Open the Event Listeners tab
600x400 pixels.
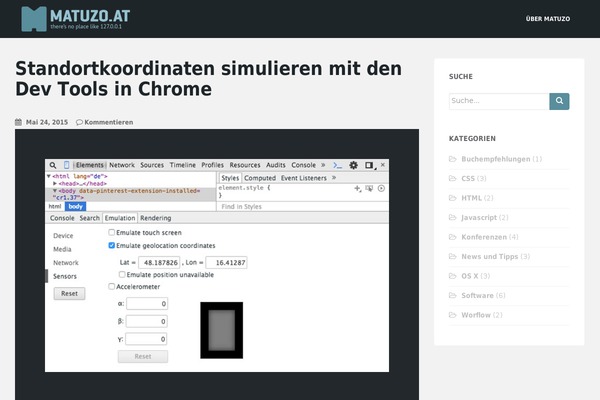coord(304,178)
